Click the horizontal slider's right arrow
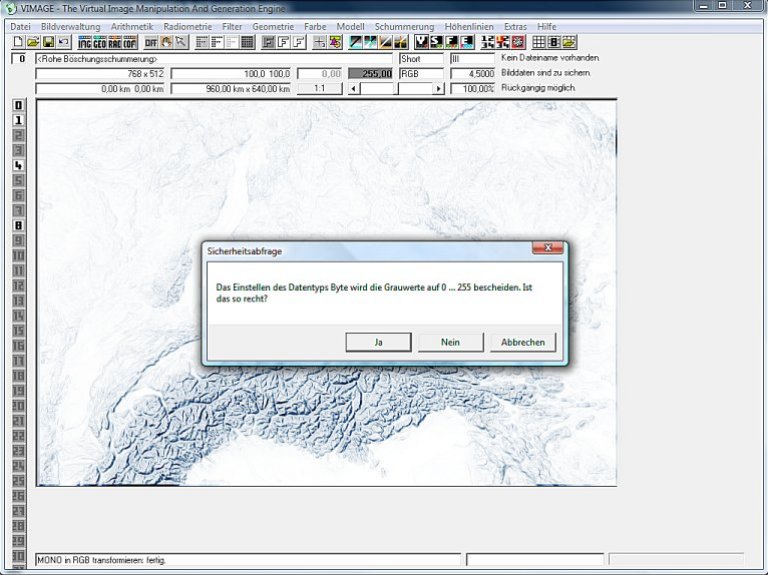768x575 pixels. point(438,89)
